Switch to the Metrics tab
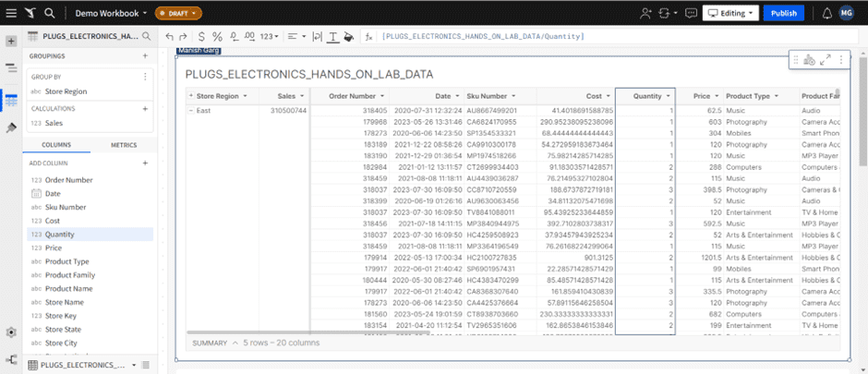868x374 pixels. click(x=124, y=145)
